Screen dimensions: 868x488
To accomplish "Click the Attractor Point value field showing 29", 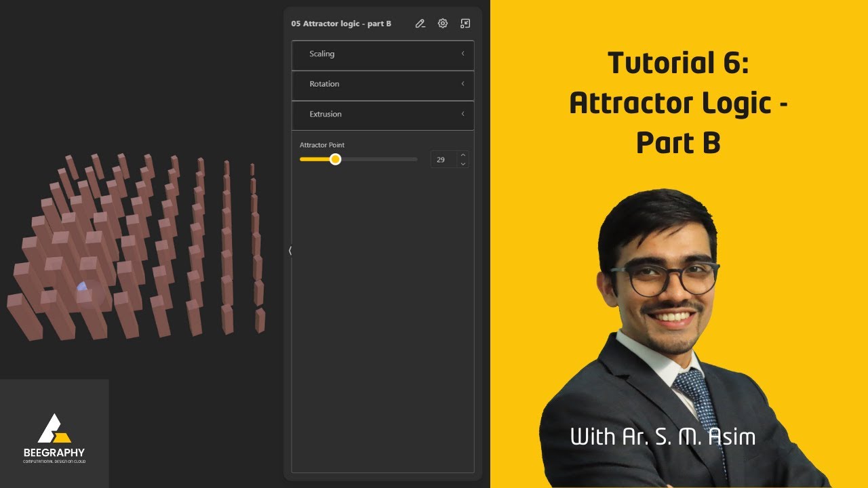I will pyautogui.click(x=443, y=160).
